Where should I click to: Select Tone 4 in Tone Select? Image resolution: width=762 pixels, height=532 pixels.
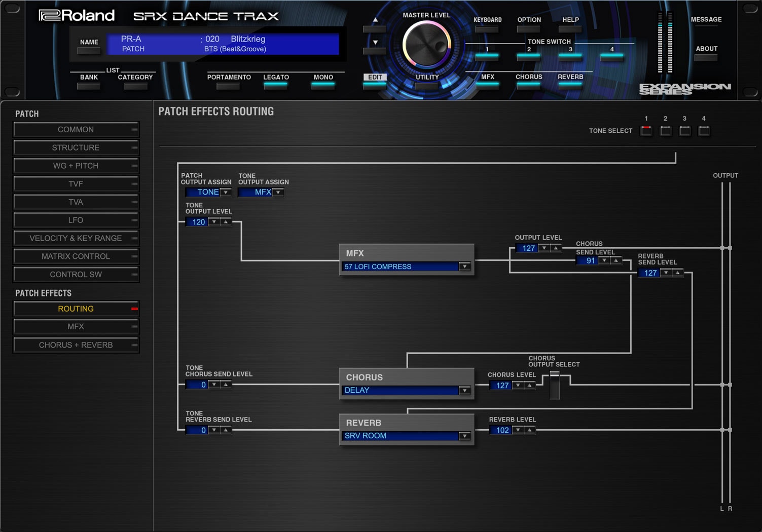pos(704,131)
